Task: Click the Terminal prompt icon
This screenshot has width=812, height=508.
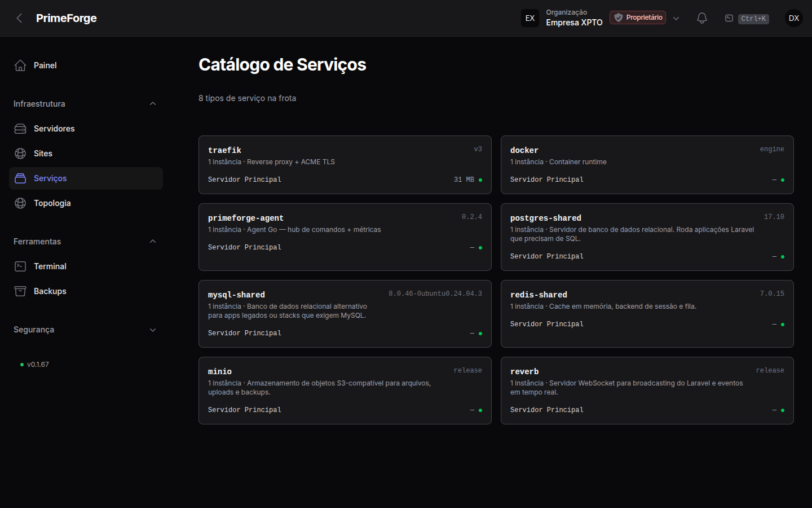Action: click(20, 266)
